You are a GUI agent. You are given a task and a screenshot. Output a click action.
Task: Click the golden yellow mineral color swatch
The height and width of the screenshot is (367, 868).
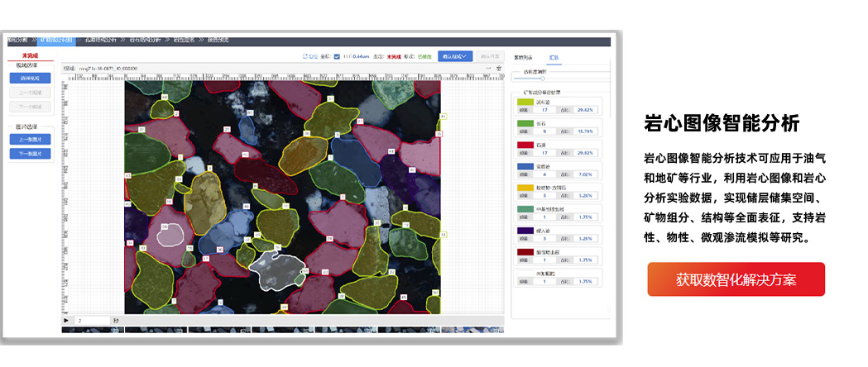click(525, 188)
